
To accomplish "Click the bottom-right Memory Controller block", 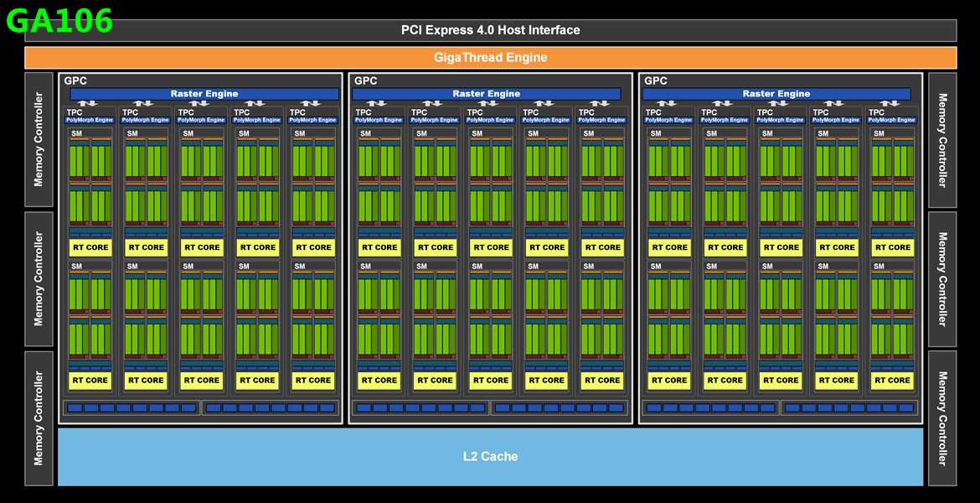I will coord(942,418).
